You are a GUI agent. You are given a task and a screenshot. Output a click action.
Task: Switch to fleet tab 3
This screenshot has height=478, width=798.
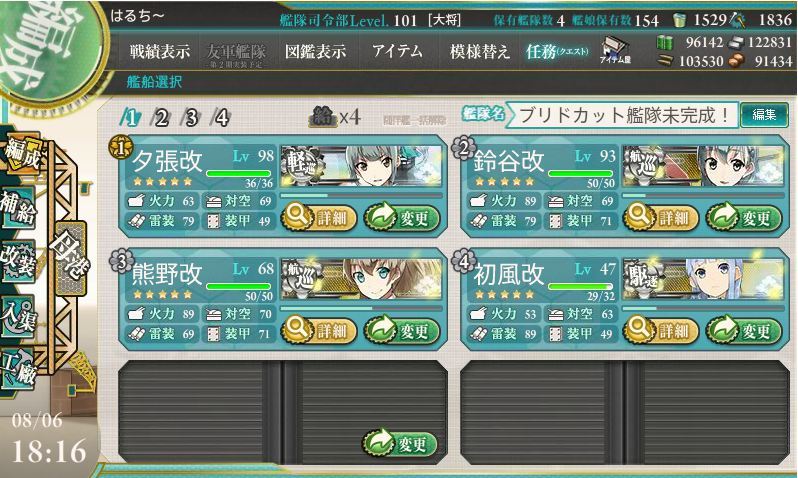coord(190,118)
